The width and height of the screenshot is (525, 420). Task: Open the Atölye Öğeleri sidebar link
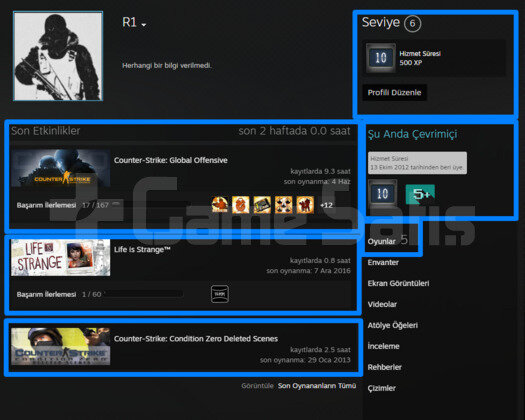[x=392, y=325]
